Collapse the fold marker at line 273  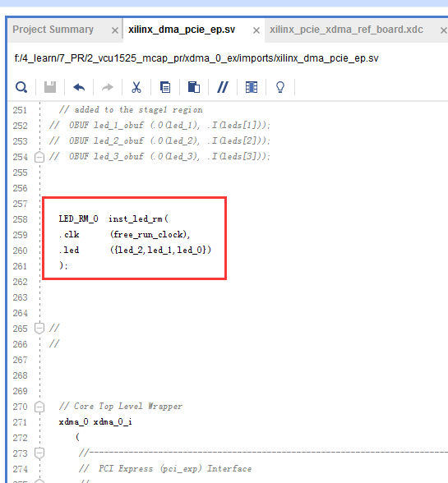tap(39, 453)
